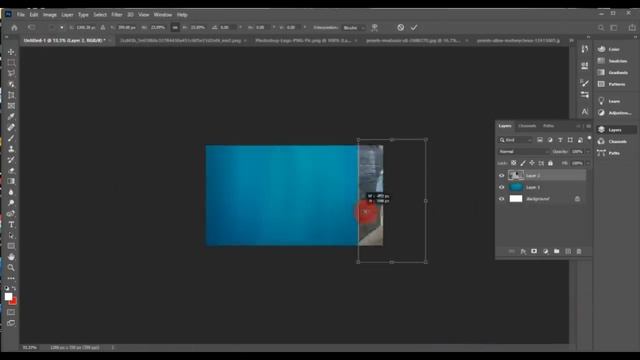Screen dimensions: 640x360
Task: Open the Layers panel options menu
Action: 588,126
